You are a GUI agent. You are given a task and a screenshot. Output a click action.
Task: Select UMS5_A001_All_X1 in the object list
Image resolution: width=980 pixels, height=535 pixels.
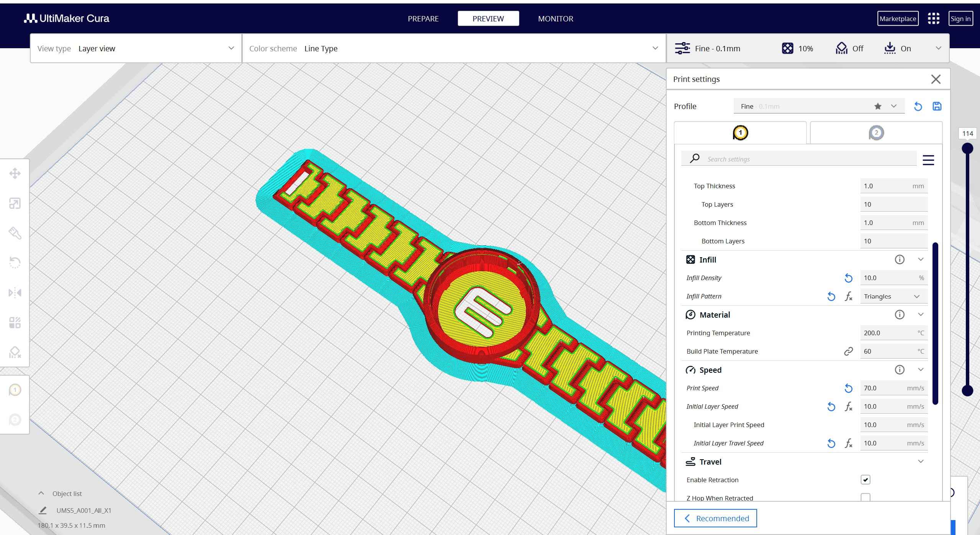(x=84, y=510)
